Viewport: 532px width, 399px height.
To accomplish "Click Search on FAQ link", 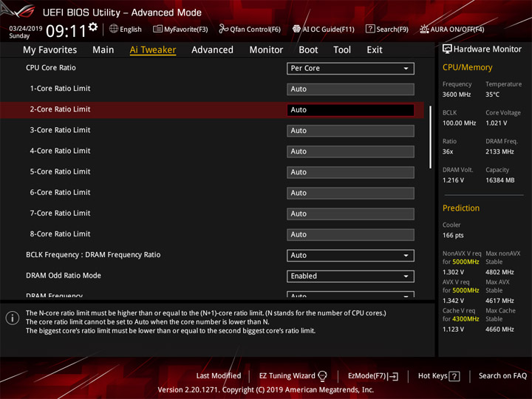I will tap(502, 376).
